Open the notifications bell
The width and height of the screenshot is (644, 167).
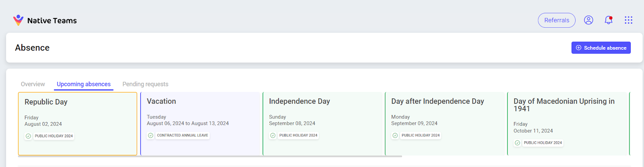[x=609, y=20]
